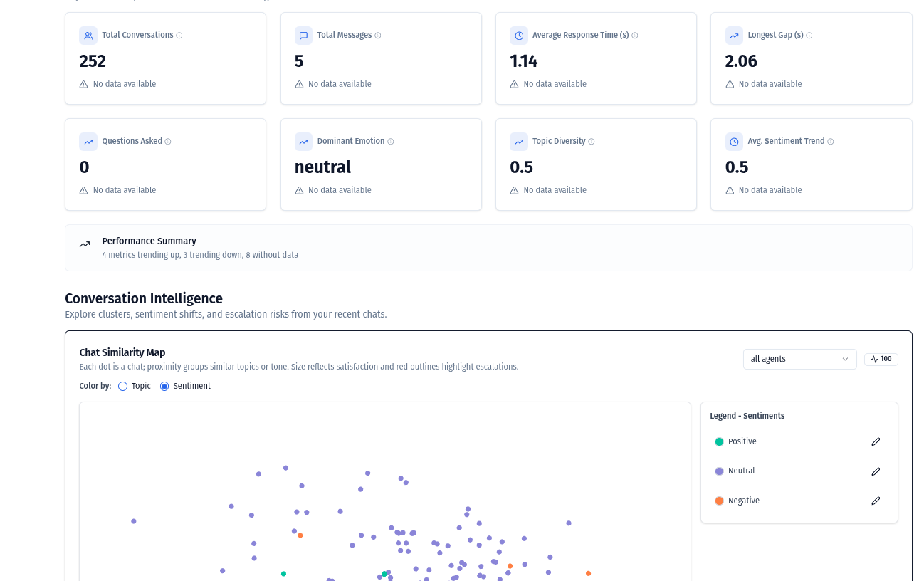Open the Conversation Intelligence section header
This screenshot has height=581, width=924.
143,298
